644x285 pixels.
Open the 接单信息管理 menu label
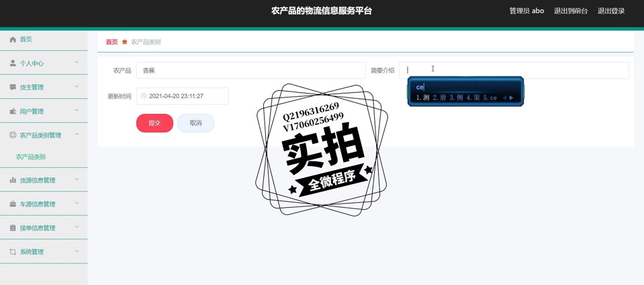38,228
